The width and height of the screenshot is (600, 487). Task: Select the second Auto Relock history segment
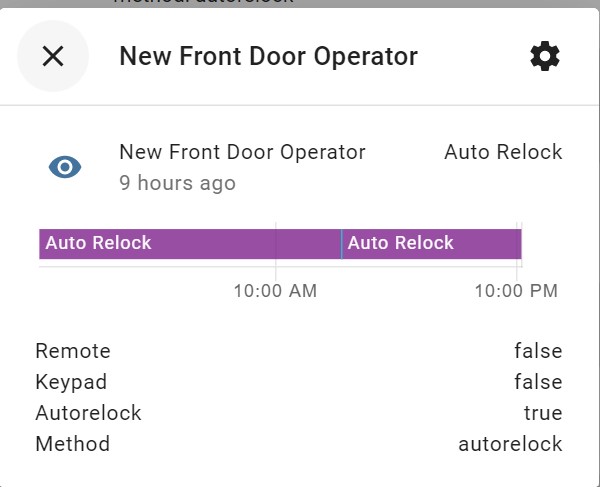click(432, 244)
